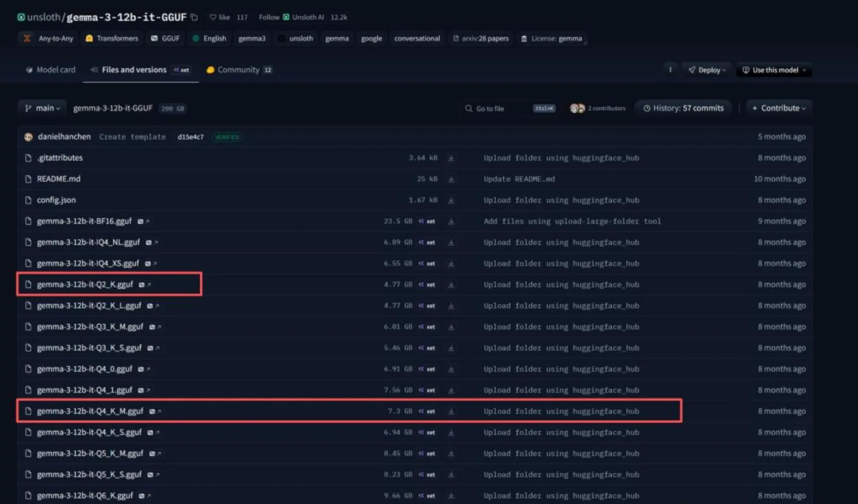Click the Like heart button
This screenshot has width=858, height=504.
click(x=220, y=17)
